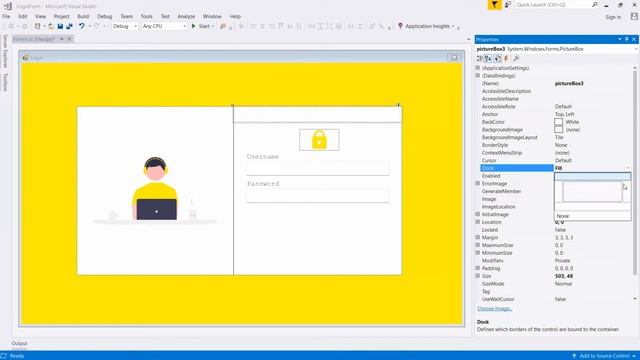640x360 pixels.
Task: Click the account icon beside Sign in
Action: coord(634,16)
